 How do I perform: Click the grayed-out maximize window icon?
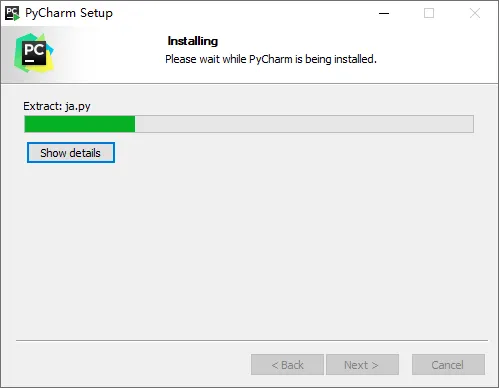pyautogui.click(x=429, y=13)
